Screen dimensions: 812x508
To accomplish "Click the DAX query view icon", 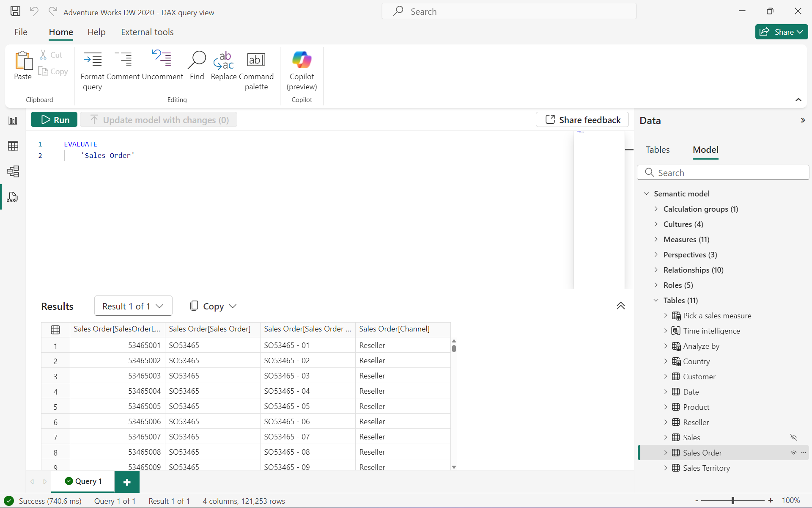I will 12,197.
